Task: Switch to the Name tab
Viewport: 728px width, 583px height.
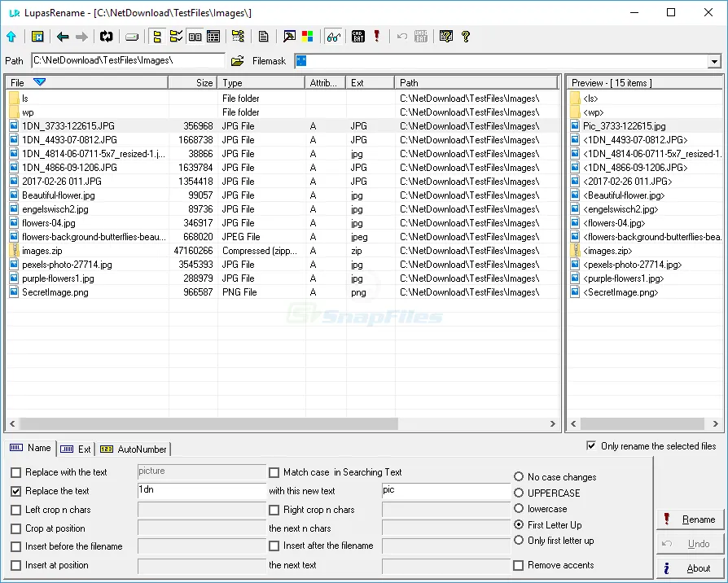Action: point(31,448)
